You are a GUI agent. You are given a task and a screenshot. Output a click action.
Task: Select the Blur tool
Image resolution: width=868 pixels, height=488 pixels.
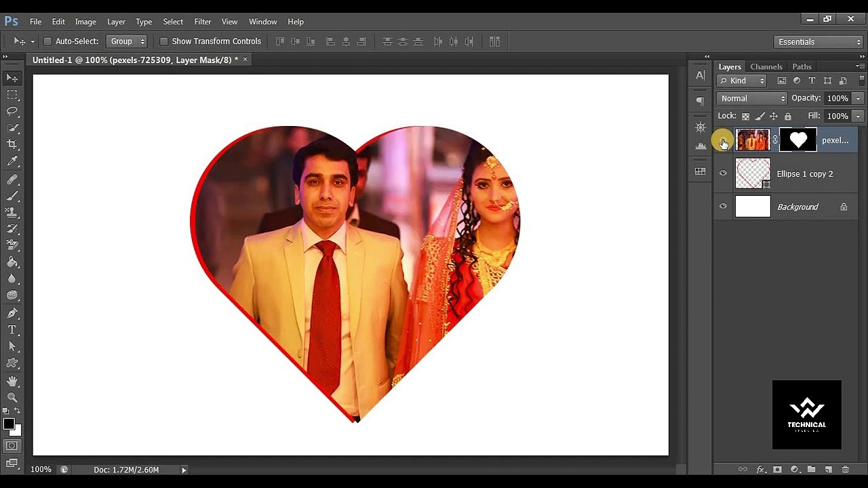click(12, 279)
